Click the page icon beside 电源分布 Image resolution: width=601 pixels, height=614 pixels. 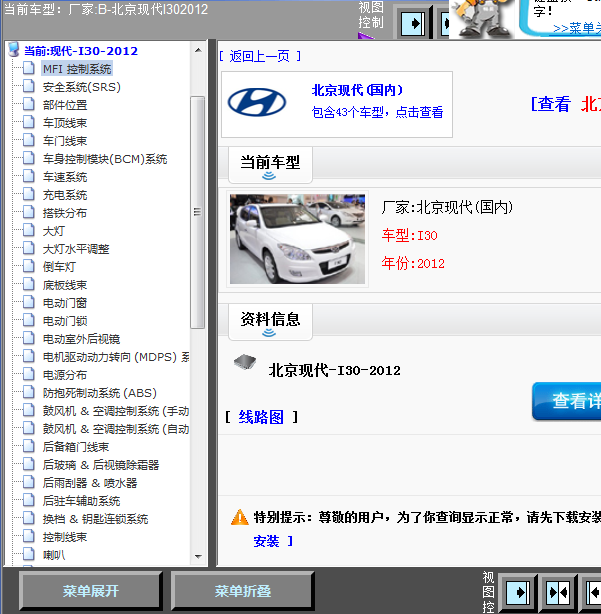tap(29, 374)
